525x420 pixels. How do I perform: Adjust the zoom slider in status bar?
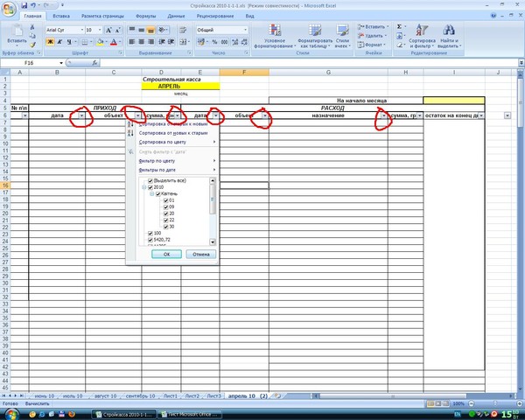tap(495, 403)
